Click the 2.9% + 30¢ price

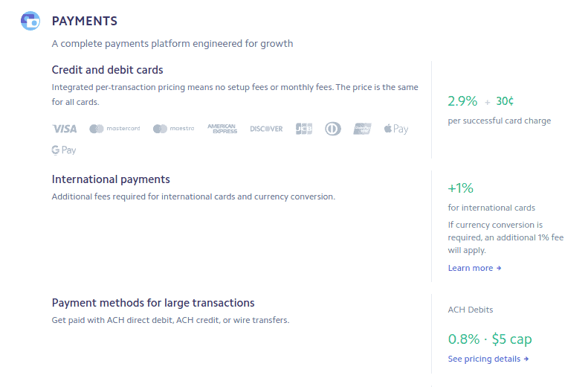[480, 101]
